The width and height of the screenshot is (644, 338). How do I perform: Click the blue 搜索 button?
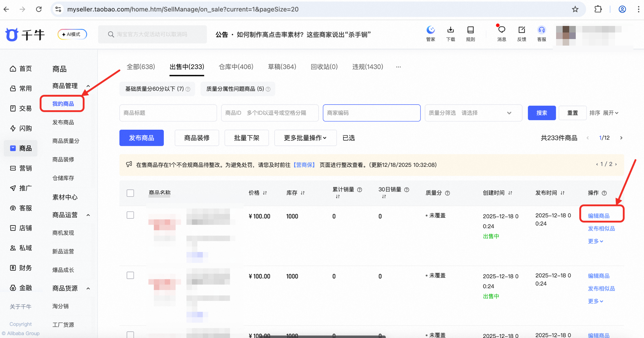tap(542, 113)
